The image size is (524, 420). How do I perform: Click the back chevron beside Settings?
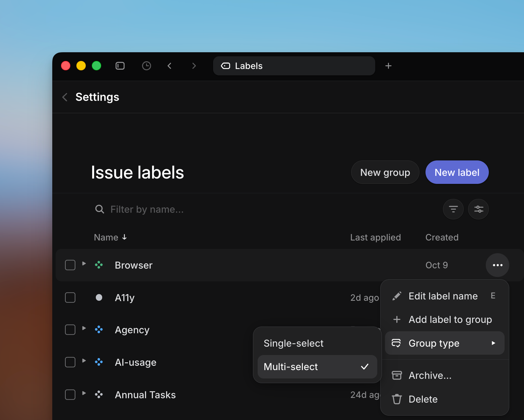point(65,97)
